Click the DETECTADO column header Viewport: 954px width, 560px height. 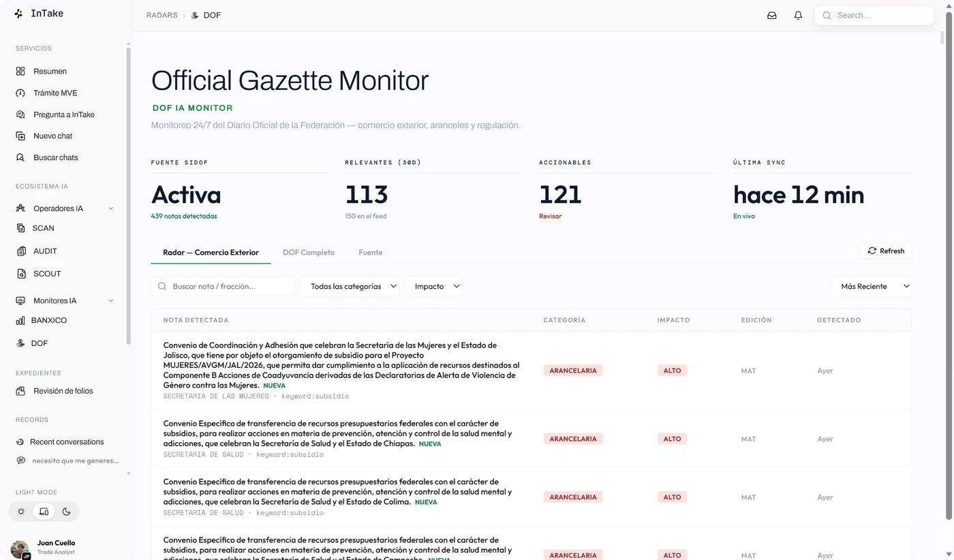839,320
